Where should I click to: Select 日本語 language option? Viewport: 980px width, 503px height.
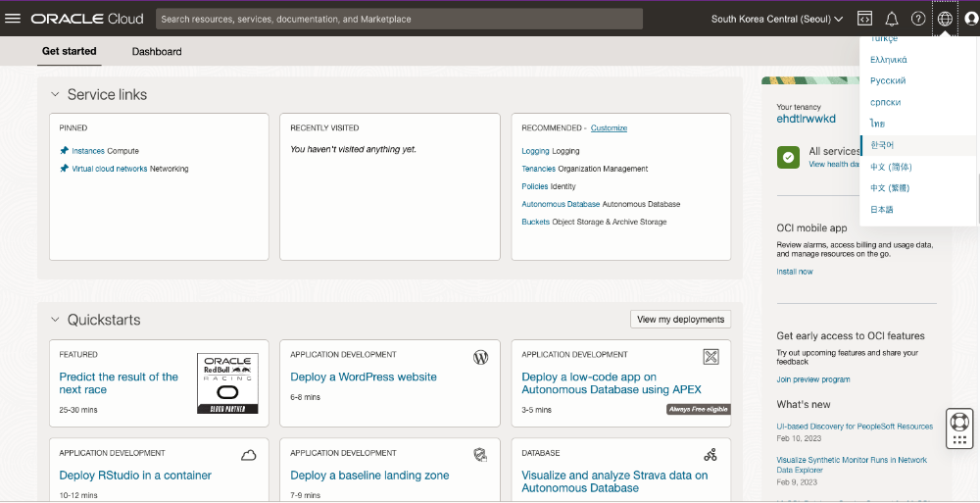[x=881, y=210]
